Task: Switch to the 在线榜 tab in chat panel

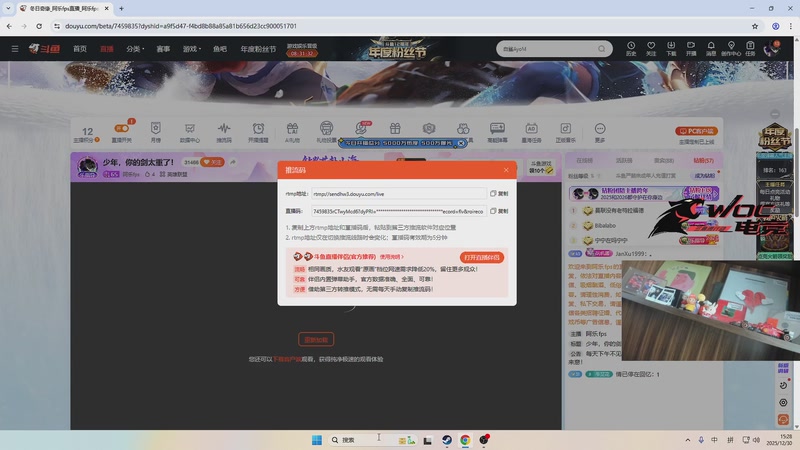Action: (584, 160)
